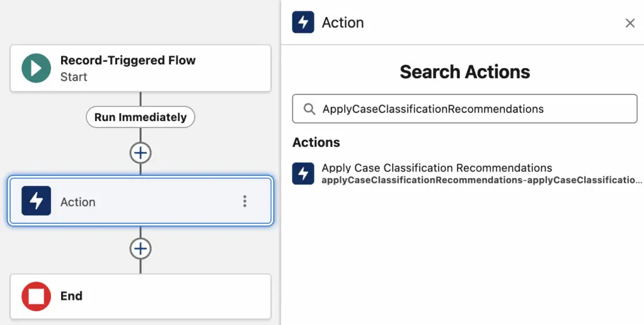Select the Action node label on canvas
644x325 pixels.
click(x=78, y=202)
